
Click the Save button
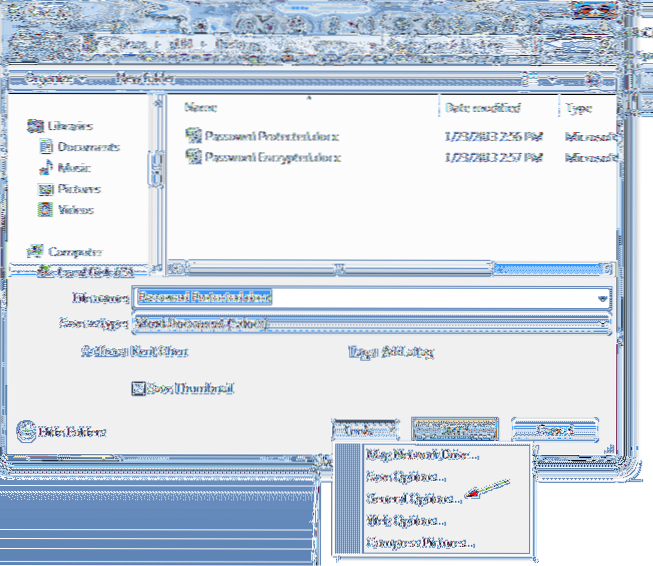(x=454, y=430)
